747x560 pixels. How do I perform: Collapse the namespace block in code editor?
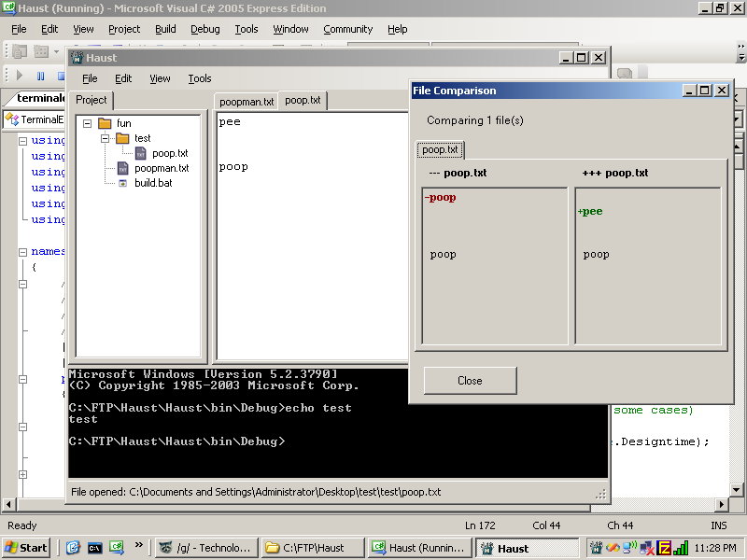[x=22, y=252]
